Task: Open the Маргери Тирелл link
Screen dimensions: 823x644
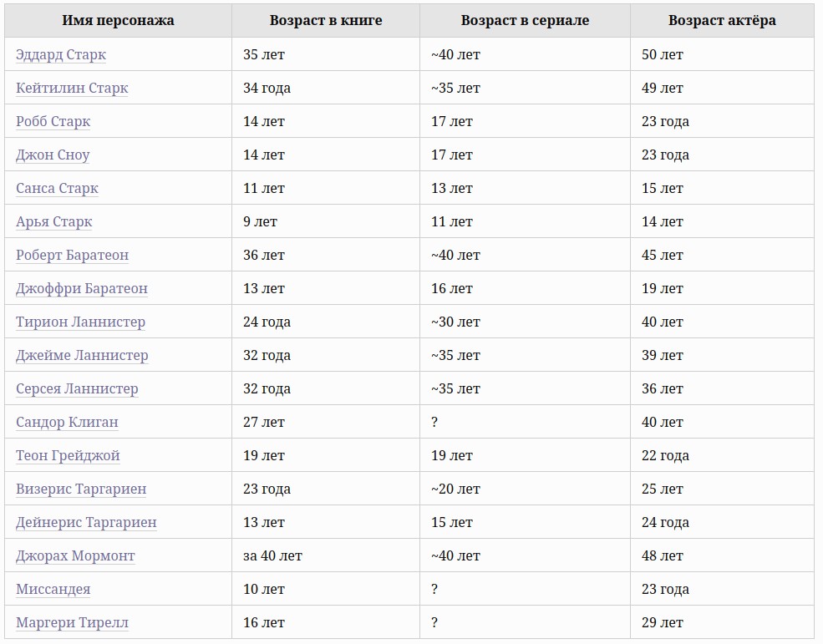Action: click(73, 623)
